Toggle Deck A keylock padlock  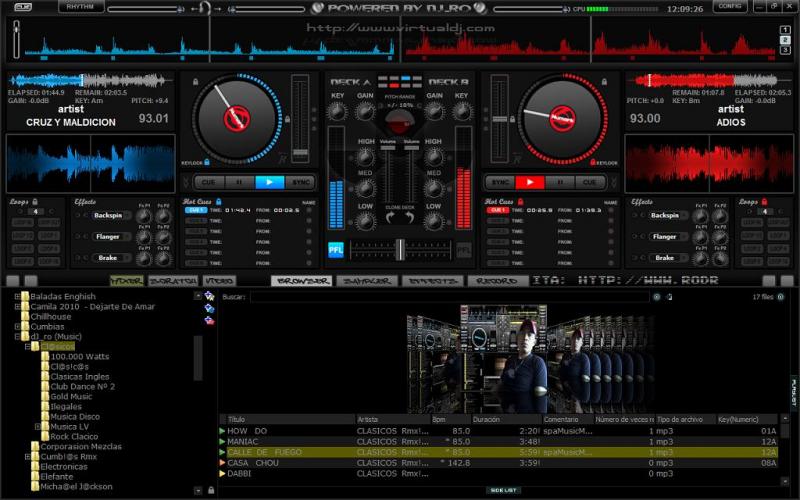[x=207, y=162]
